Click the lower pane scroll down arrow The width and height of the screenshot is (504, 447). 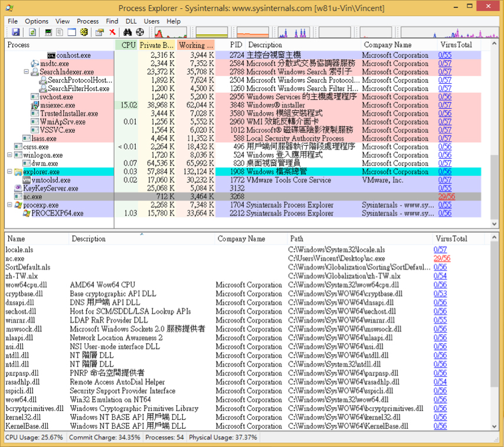pyautogui.click(x=495, y=427)
